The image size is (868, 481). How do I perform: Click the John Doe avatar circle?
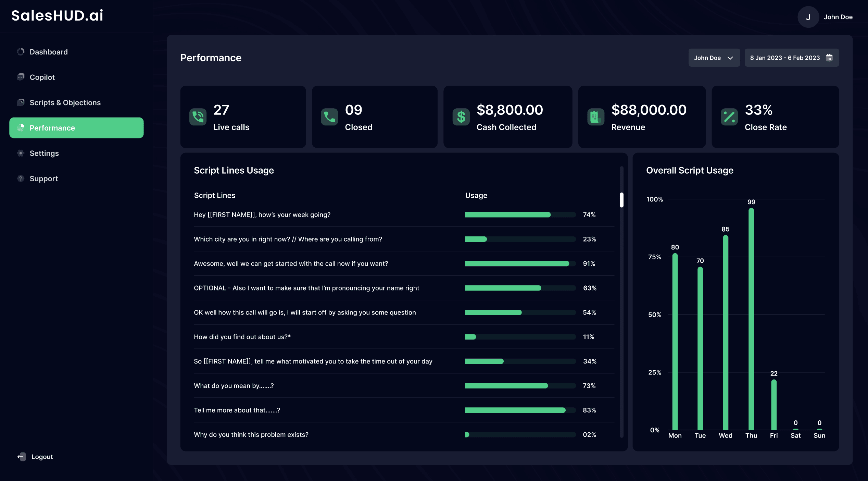(x=808, y=17)
